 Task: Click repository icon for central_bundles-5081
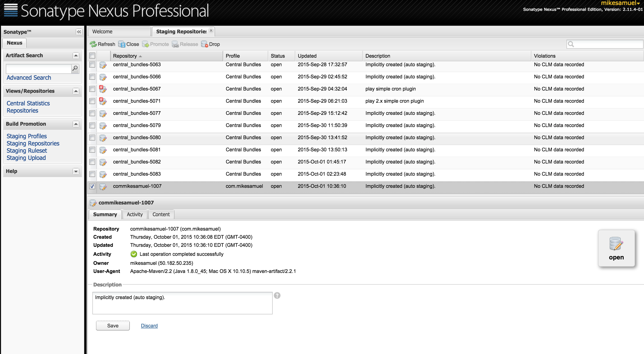click(x=103, y=150)
